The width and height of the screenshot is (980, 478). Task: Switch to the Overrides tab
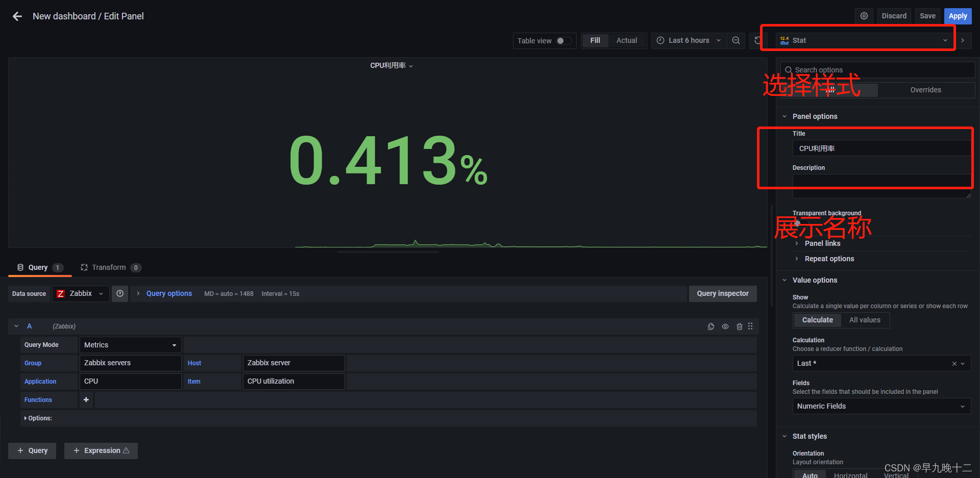(x=925, y=90)
